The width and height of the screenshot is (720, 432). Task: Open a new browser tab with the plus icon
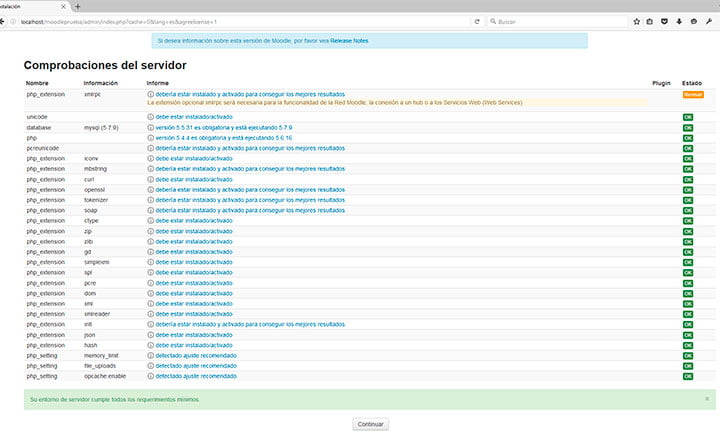[x=79, y=6]
